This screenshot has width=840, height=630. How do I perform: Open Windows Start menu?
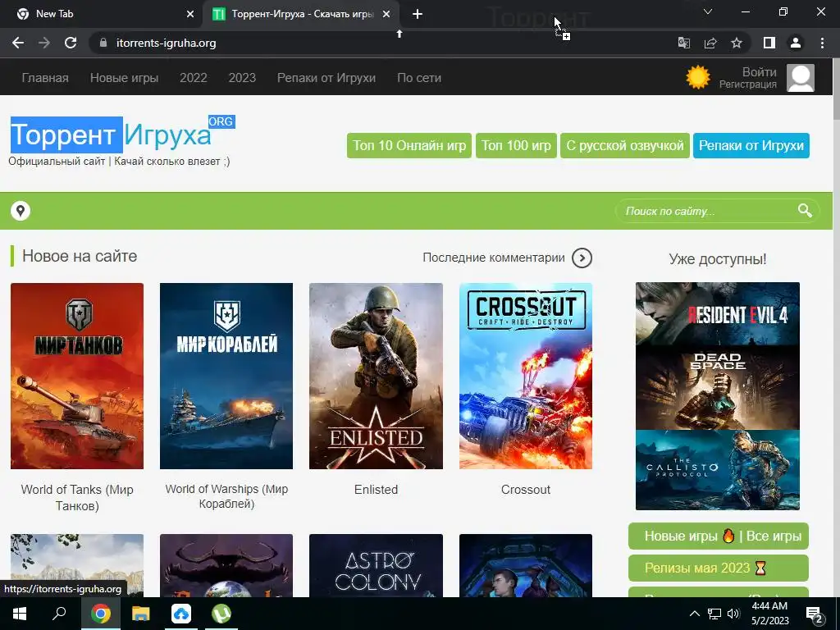click(20, 614)
